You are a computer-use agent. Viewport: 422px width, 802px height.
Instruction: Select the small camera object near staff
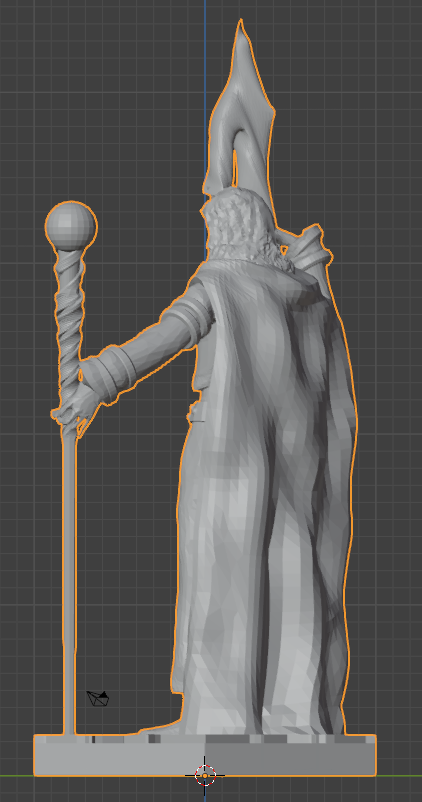point(98,698)
